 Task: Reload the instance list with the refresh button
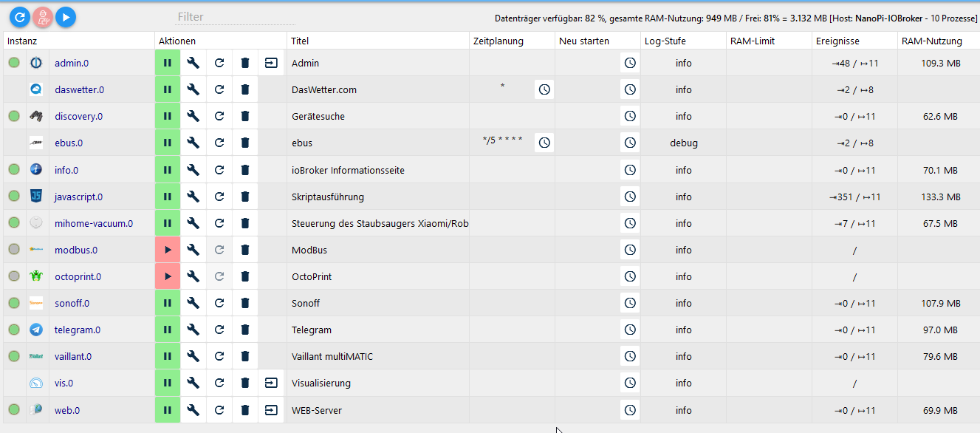tap(20, 16)
